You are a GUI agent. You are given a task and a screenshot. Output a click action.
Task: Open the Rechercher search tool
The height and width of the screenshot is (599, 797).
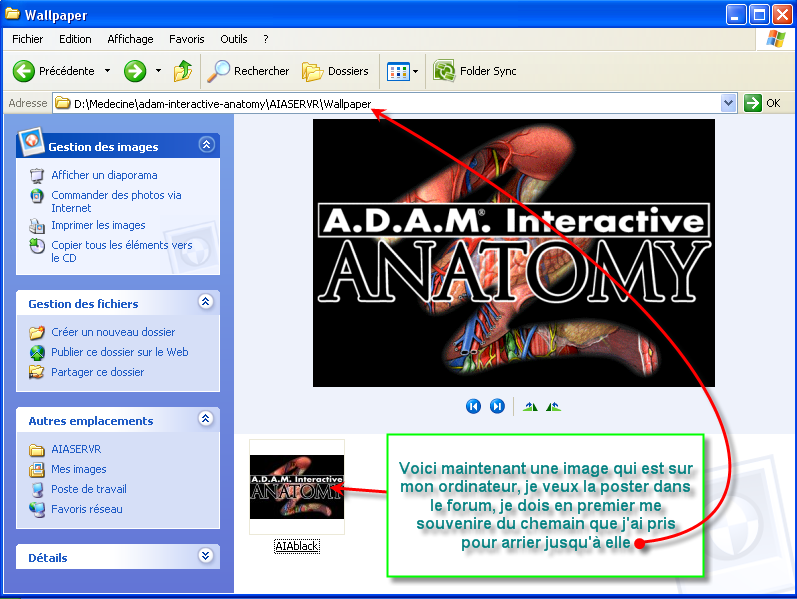coord(248,71)
